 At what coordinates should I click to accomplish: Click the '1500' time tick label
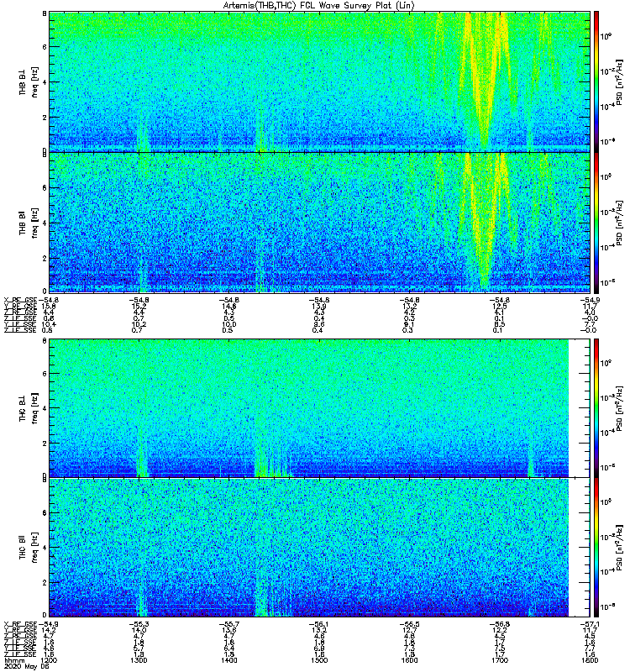pyautogui.click(x=319, y=660)
